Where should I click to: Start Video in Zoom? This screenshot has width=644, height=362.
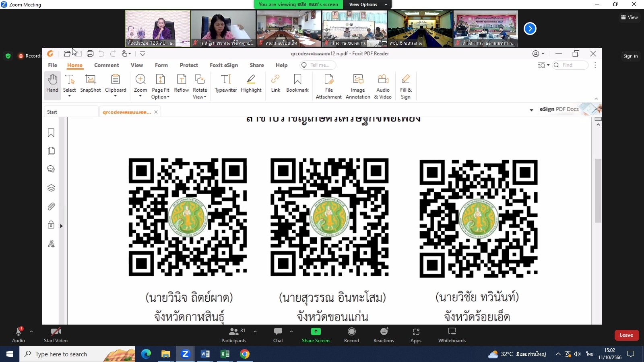click(x=56, y=335)
